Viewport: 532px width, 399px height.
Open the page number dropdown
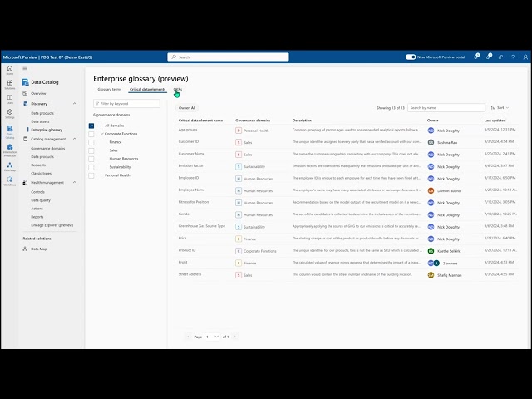point(213,337)
